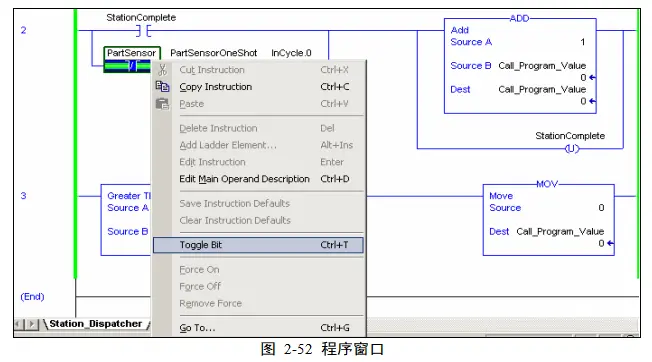The height and width of the screenshot is (362, 652).
Task: Click StationComplete label above the unlatch coil
Action: (x=570, y=136)
